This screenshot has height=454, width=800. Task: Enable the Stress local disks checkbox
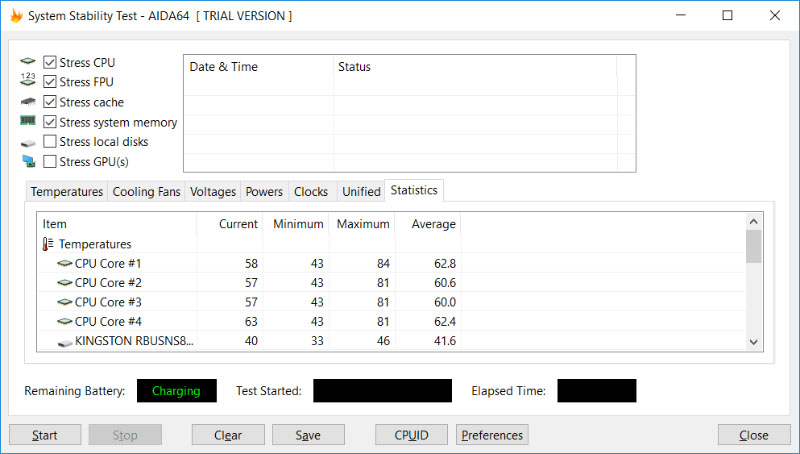pyautogui.click(x=50, y=142)
